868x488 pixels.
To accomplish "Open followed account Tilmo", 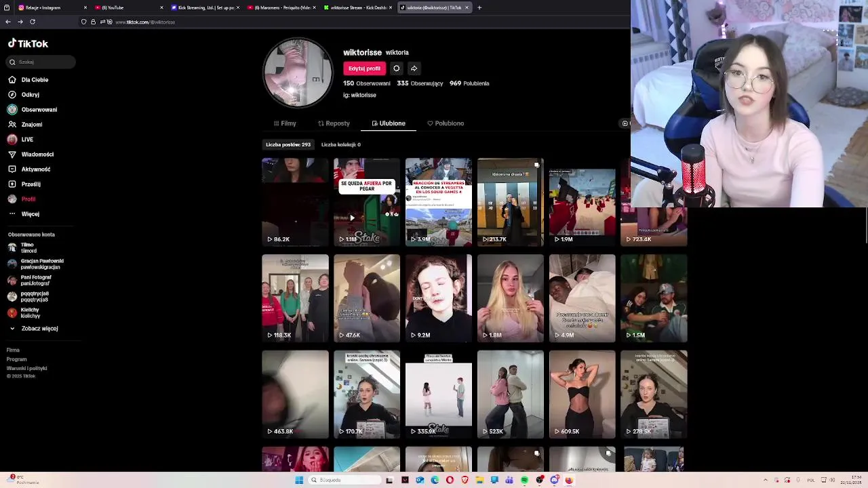I will pos(22,247).
